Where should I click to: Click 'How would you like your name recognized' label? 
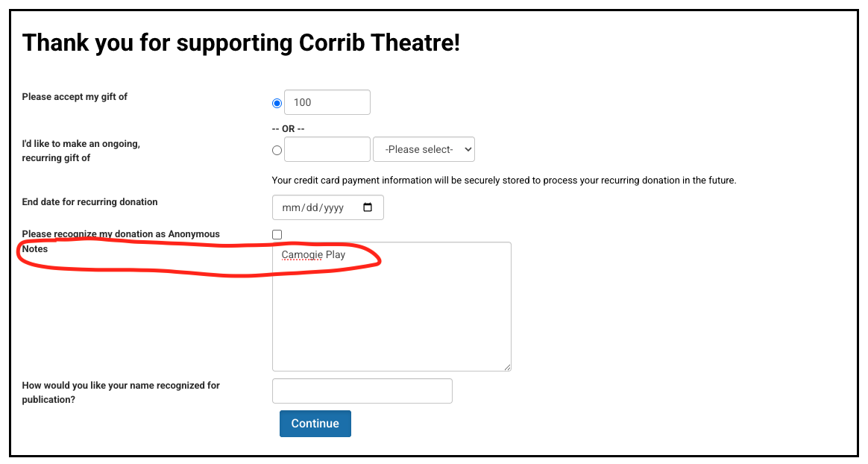click(121, 392)
